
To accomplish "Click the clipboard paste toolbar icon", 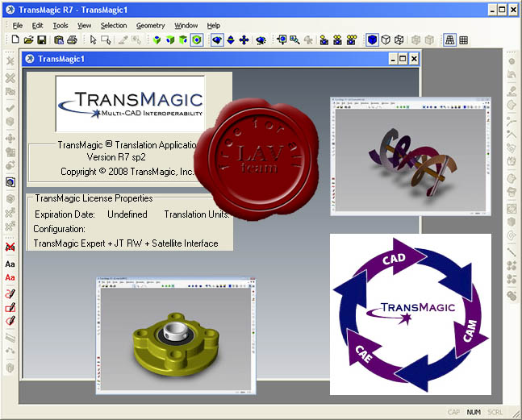I will [x=59, y=40].
